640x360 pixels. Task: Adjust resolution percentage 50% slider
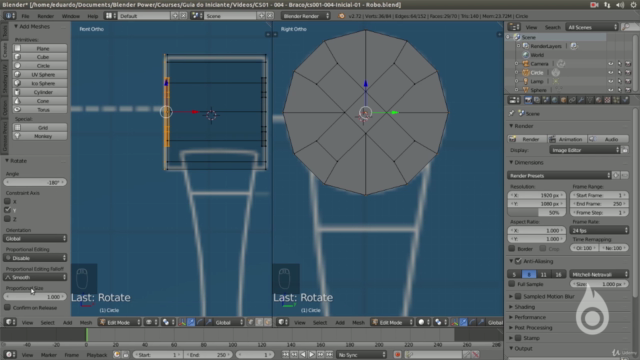(x=537, y=213)
